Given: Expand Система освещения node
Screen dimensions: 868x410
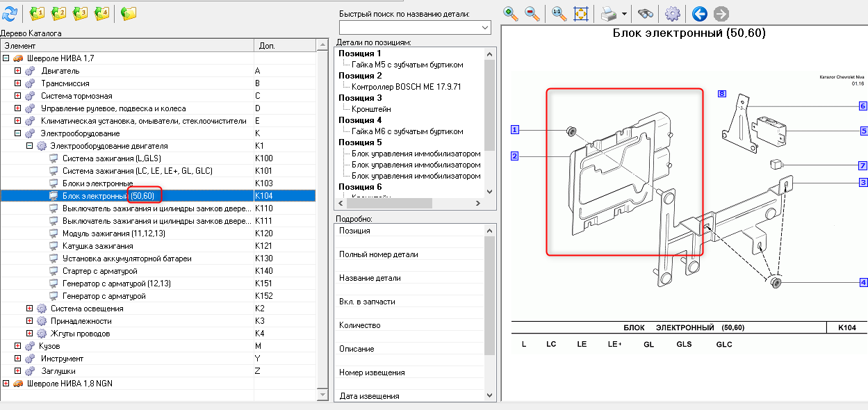Looking at the screenshot, I should 29,309.
